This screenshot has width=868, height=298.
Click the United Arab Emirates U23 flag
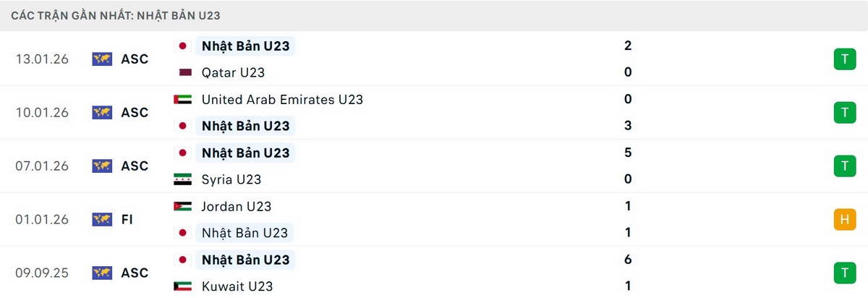pos(182,100)
